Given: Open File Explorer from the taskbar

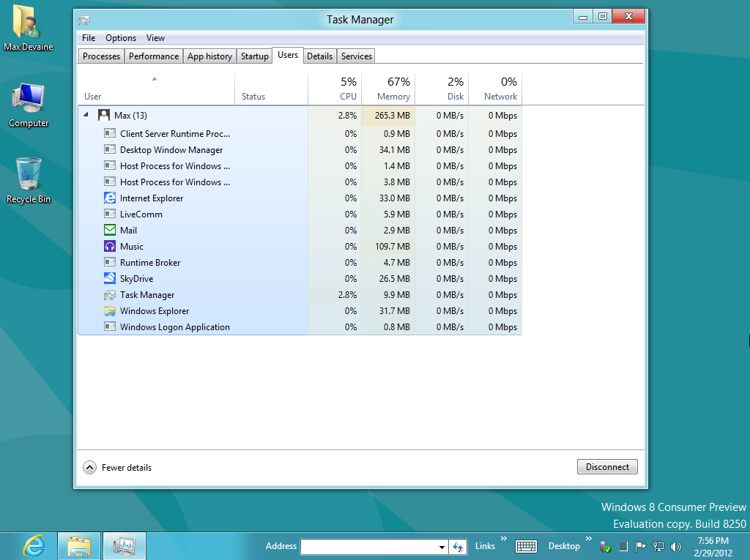Looking at the screenshot, I should click(79, 546).
